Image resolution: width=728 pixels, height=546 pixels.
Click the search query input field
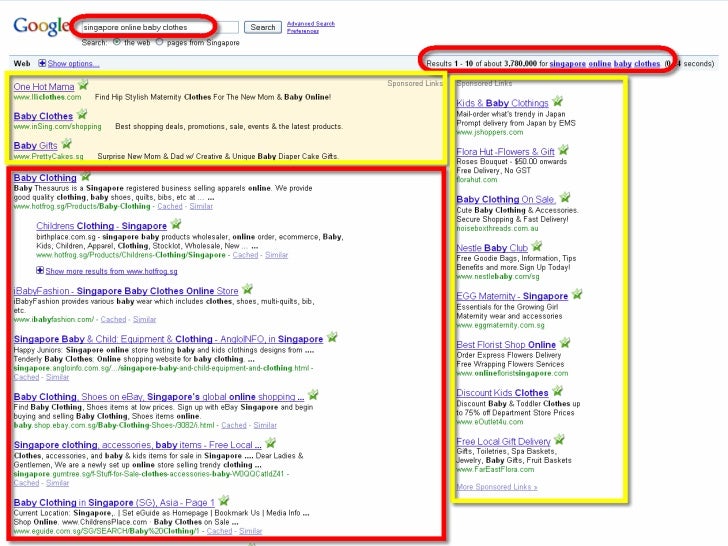(x=159, y=27)
